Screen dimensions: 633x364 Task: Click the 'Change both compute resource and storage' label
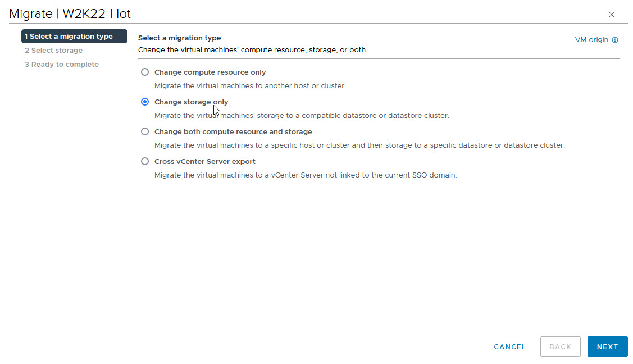click(x=233, y=132)
